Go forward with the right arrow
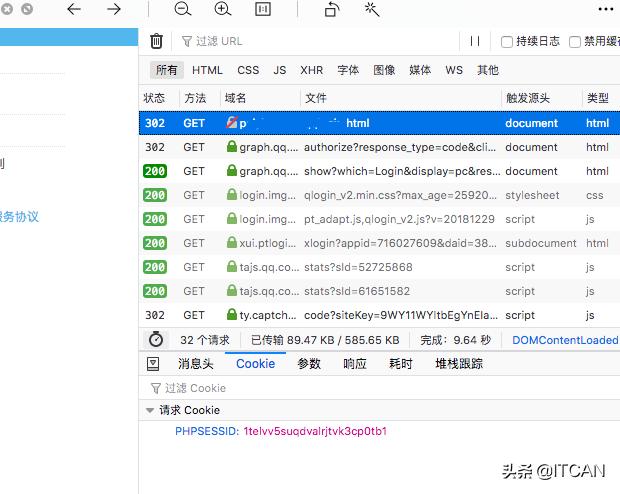Viewport: 620px width, 494px height. tap(114, 9)
